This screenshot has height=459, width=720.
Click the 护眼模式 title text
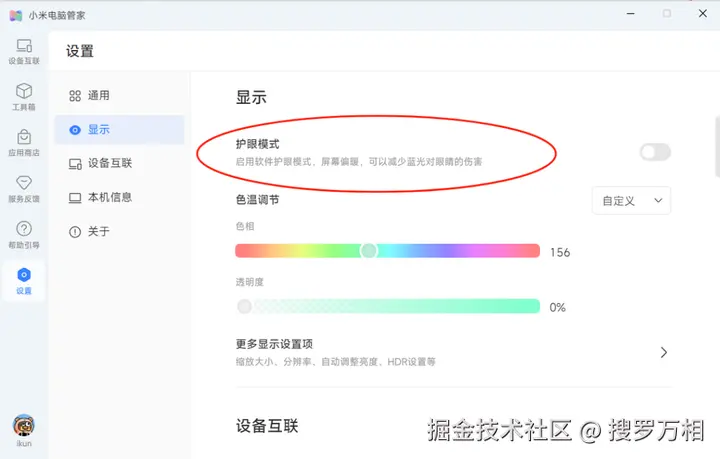pyautogui.click(x=257, y=144)
